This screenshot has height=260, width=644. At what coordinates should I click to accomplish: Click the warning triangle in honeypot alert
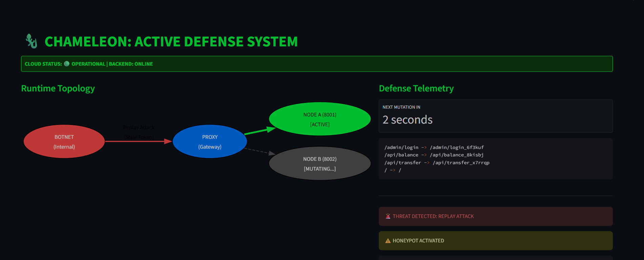388,241
